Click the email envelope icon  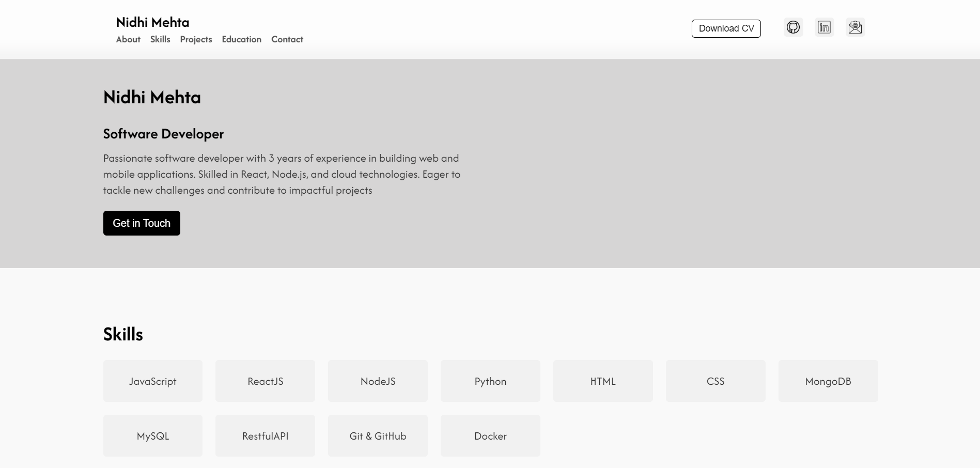tap(855, 27)
